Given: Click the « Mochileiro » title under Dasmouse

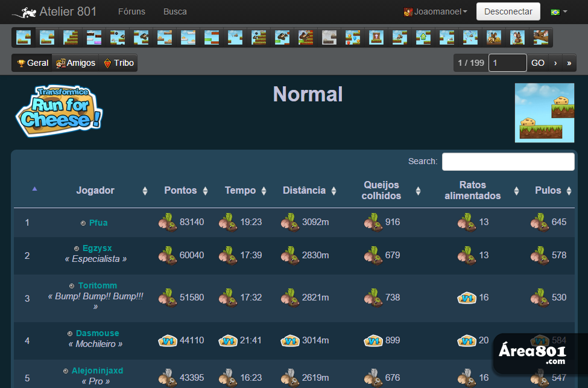Looking at the screenshot, I should [x=95, y=344].
